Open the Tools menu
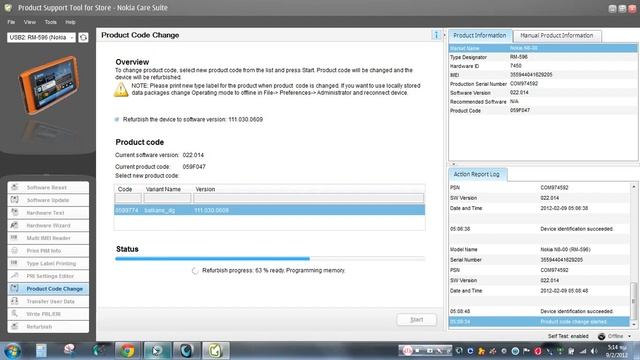Viewport: 640px width, 360px height. [x=51, y=22]
